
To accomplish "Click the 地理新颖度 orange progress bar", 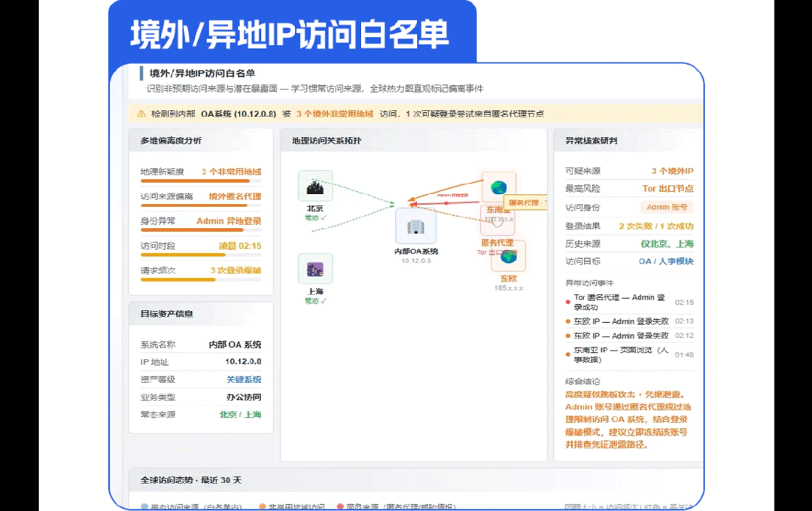I will point(201,181).
